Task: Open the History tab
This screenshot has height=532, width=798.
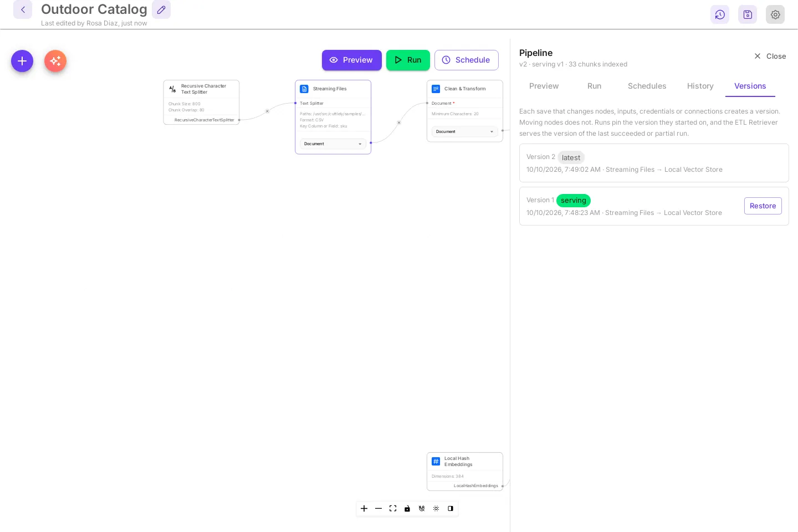Action: tap(700, 86)
